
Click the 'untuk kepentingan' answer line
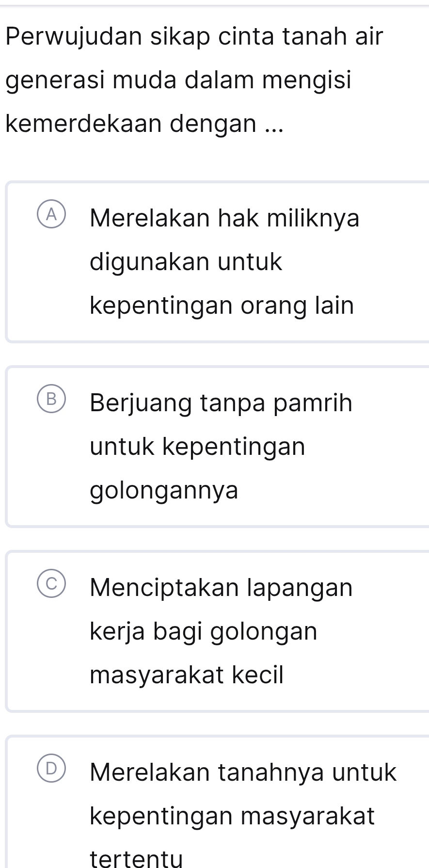[x=198, y=447]
